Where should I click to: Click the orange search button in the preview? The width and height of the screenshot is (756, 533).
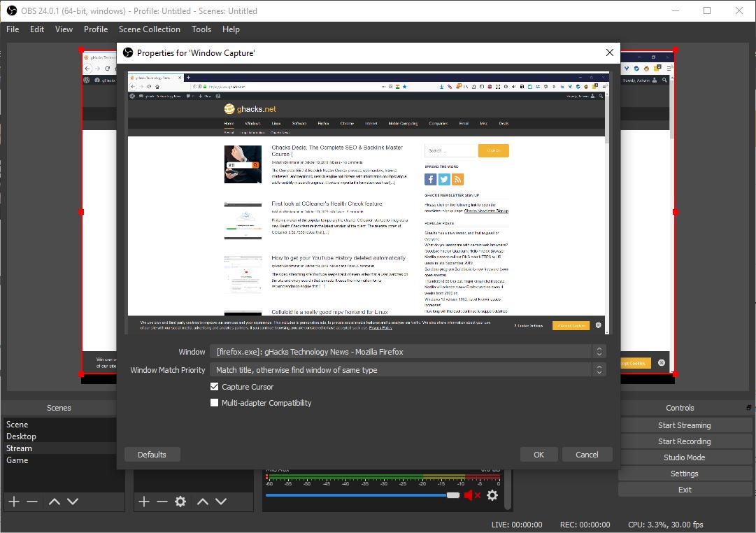[493, 150]
